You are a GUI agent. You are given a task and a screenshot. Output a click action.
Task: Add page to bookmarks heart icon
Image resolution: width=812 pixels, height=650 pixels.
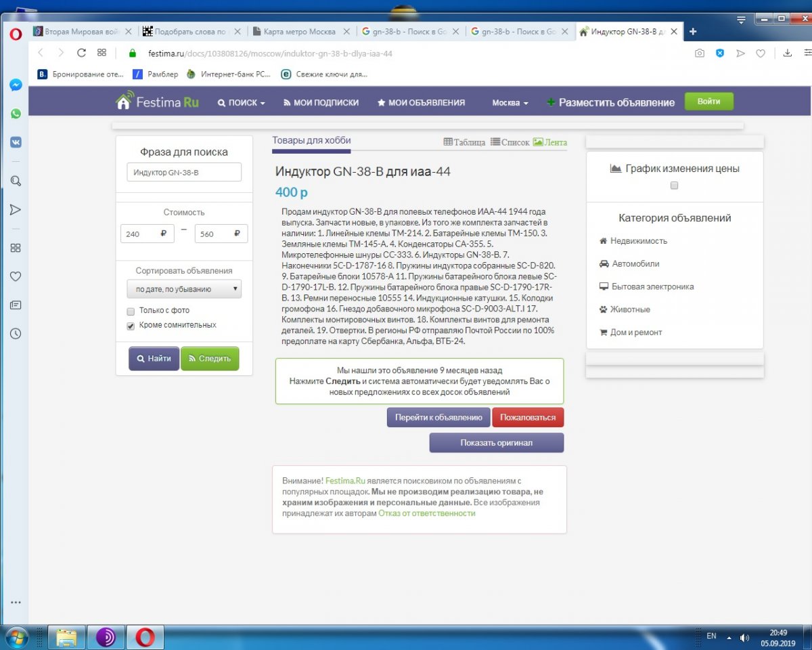[761, 53]
